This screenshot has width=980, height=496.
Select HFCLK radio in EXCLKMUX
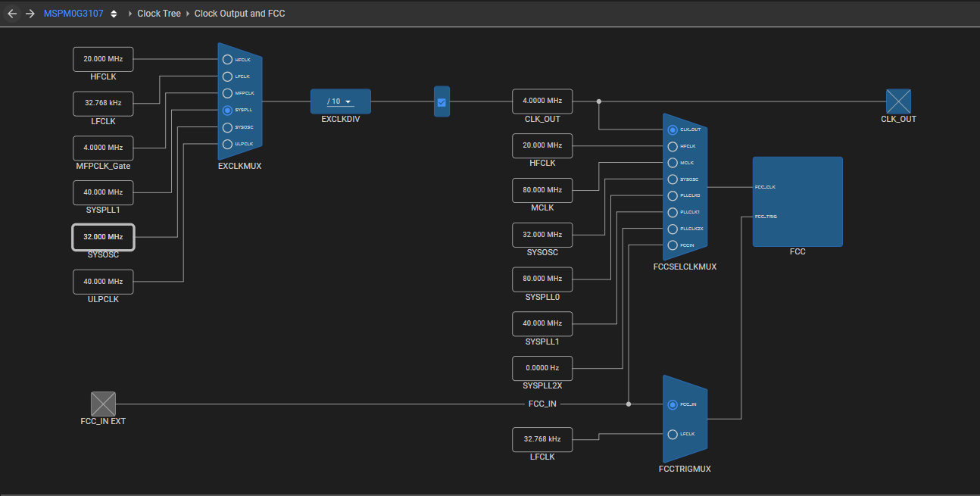(227, 59)
